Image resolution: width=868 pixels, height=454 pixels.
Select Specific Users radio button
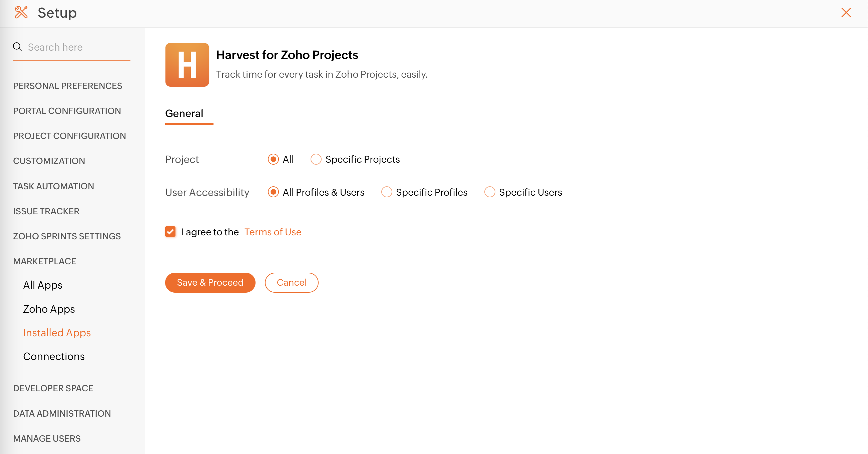[x=490, y=192]
